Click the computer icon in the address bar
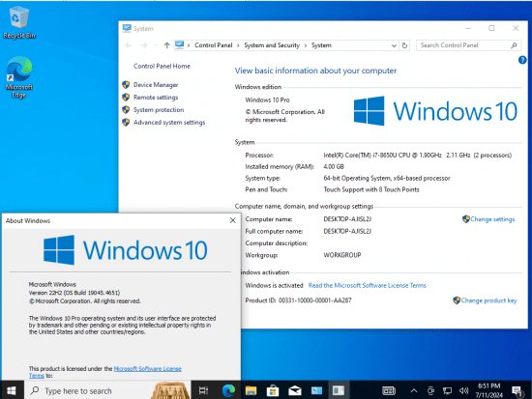Screen dimensions: 532x399 [x=180, y=45]
